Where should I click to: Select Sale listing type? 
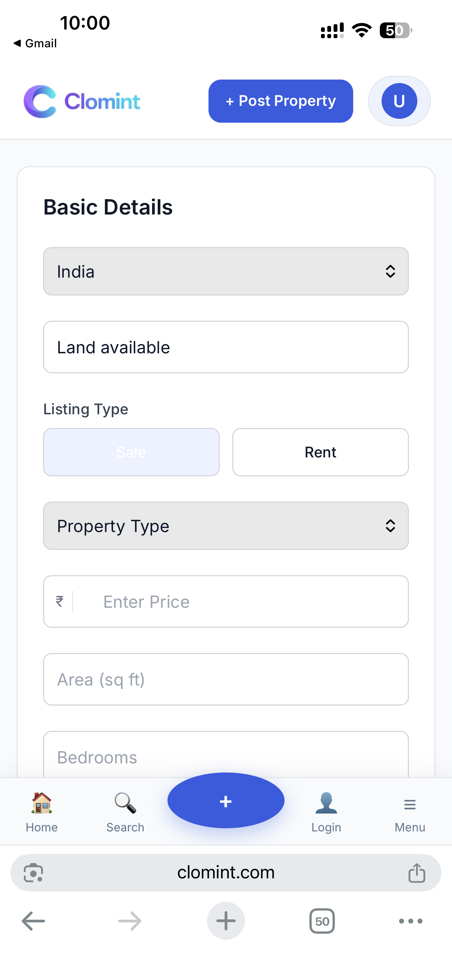(x=131, y=452)
